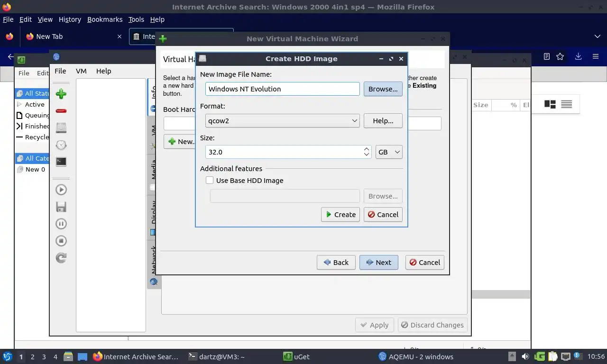Open the Format qcow2 dropdown
Screen dimensions: 607x364
[x=283, y=120]
